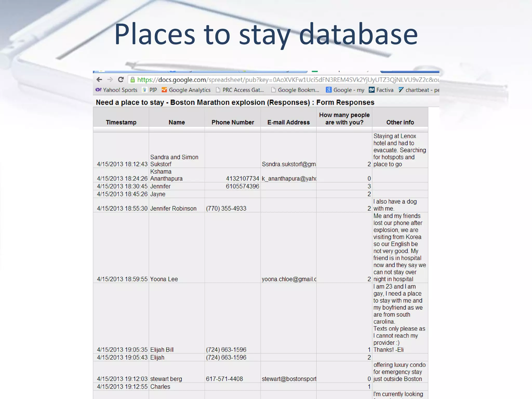
Task: Click the Form Responses sheet title
Action: click(x=235, y=102)
